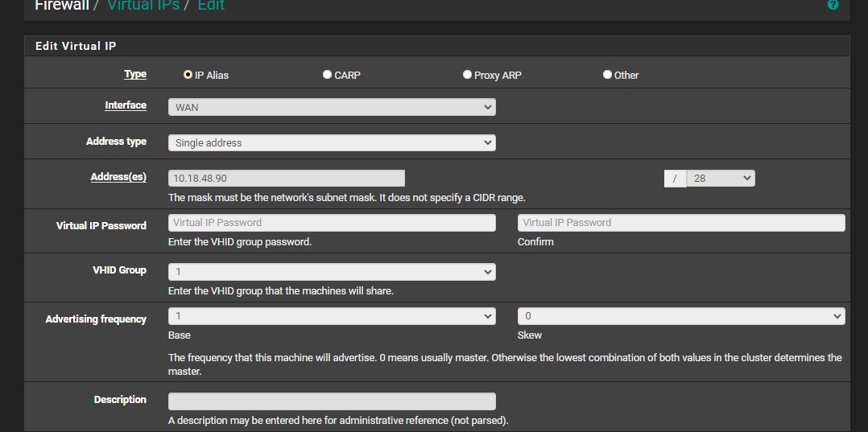Click the Description label

click(x=120, y=399)
